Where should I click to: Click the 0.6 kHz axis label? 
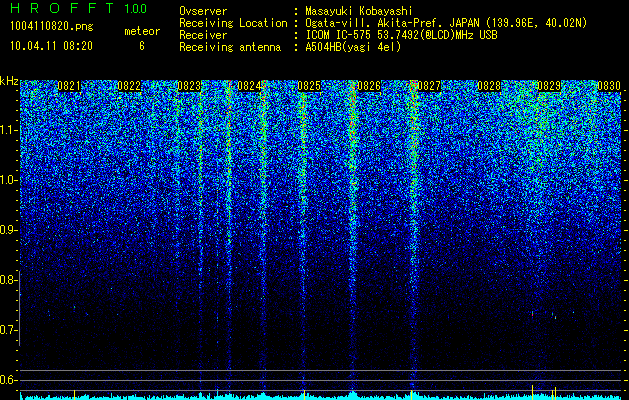[8, 380]
